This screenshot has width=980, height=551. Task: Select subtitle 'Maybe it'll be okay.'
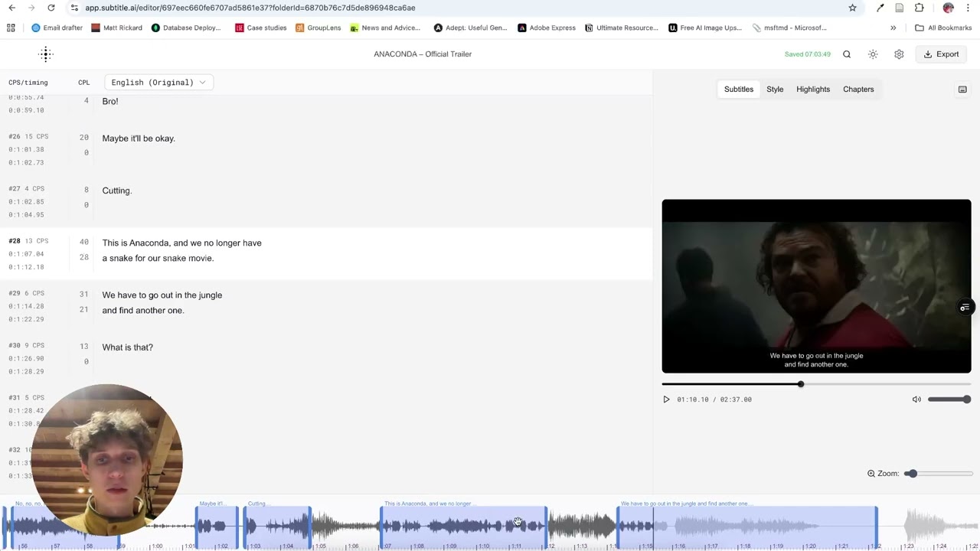click(x=139, y=139)
